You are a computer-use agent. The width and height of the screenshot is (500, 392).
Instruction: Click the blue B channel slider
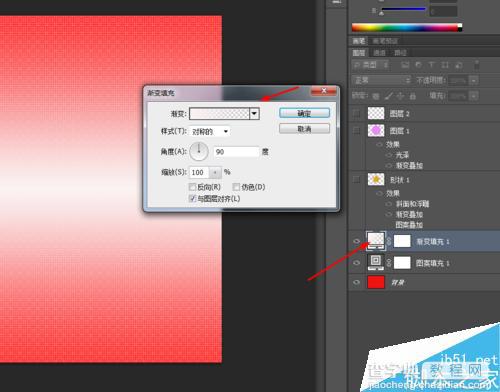tap(404, 10)
